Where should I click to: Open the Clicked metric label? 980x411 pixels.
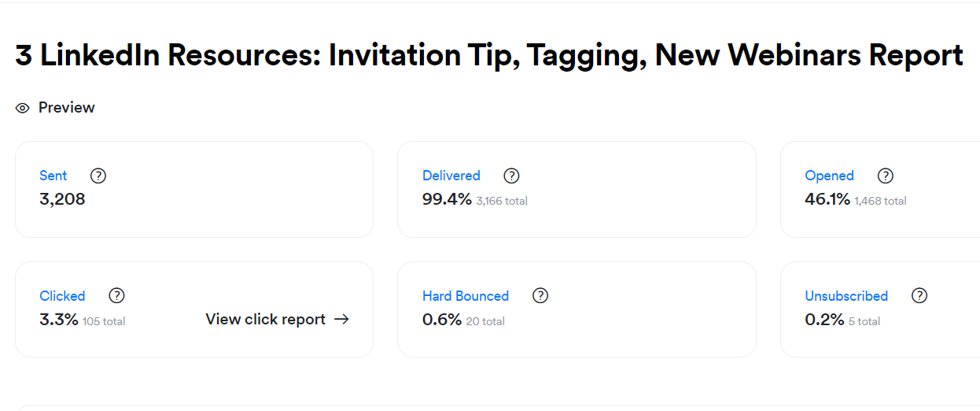click(x=62, y=296)
